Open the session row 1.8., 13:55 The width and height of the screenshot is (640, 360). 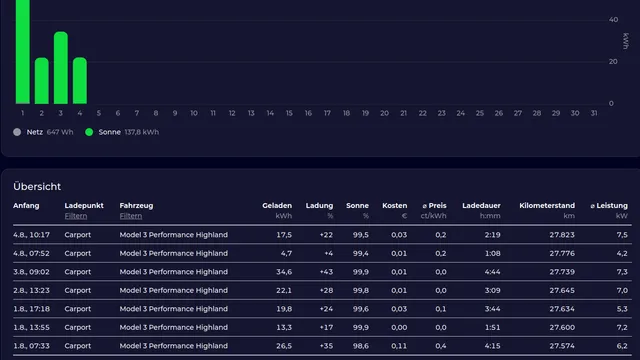click(322, 327)
